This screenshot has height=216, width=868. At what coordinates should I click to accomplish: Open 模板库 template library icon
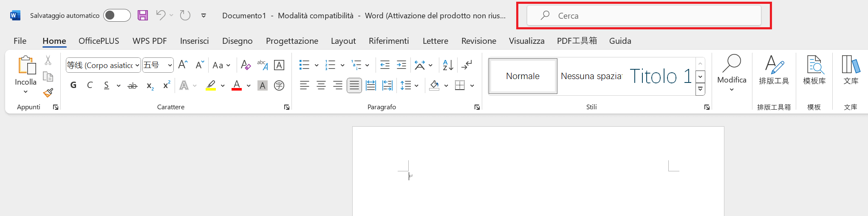814,70
